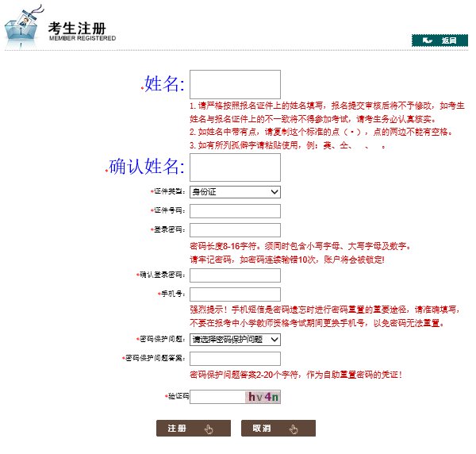Click the 手机号 phone number field

click(x=236, y=294)
